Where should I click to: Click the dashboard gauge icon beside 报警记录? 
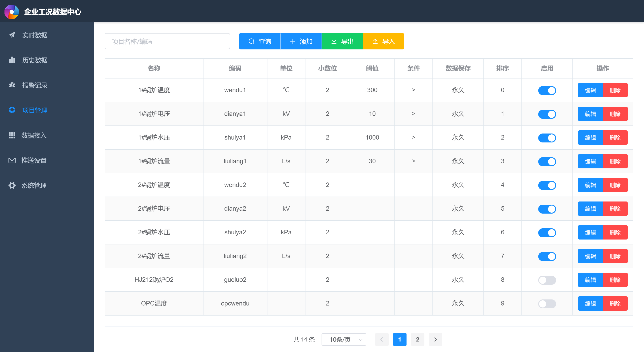click(12, 85)
